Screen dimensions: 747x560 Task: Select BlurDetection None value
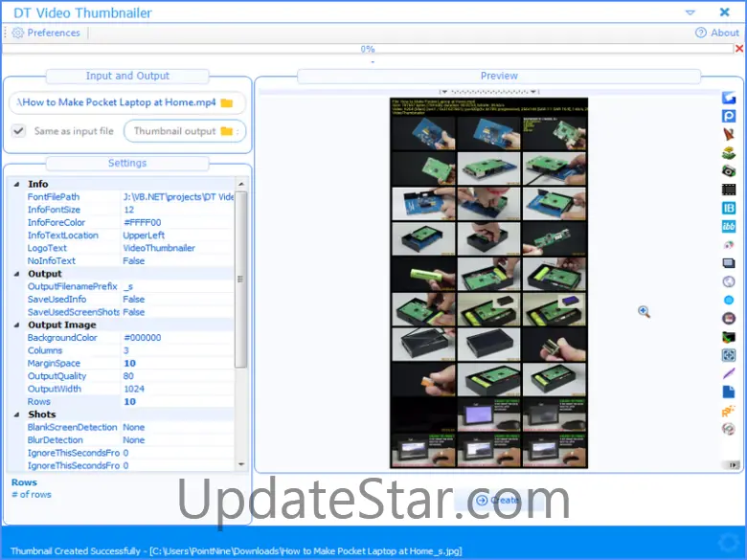178,440
